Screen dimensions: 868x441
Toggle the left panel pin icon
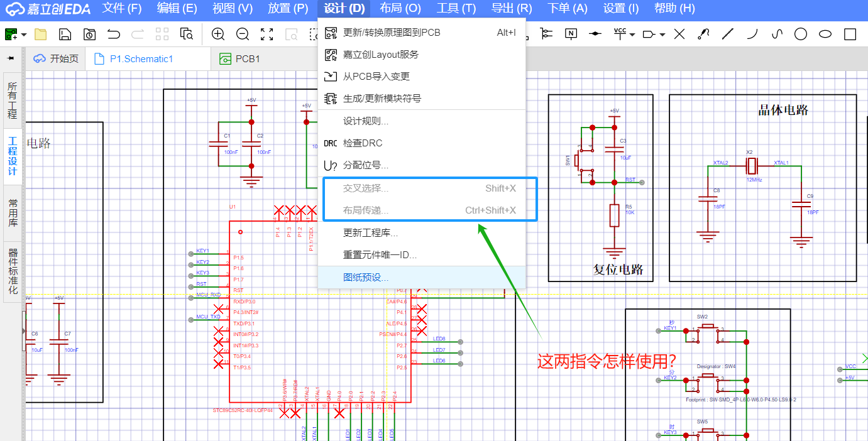pos(11,58)
